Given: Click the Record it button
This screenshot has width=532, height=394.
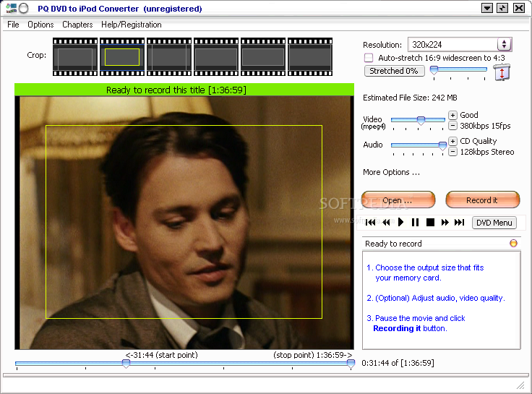Looking at the screenshot, I should click(482, 200).
